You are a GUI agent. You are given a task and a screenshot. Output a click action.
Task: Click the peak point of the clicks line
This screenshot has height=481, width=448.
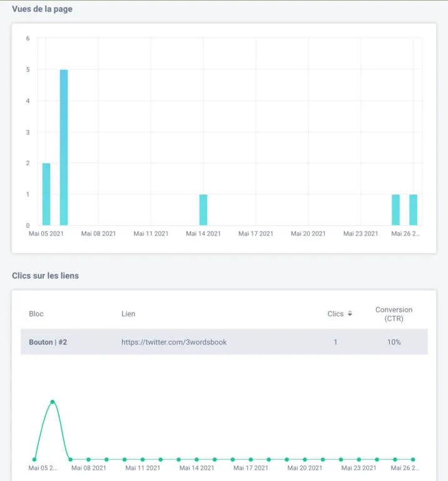(x=53, y=402)
